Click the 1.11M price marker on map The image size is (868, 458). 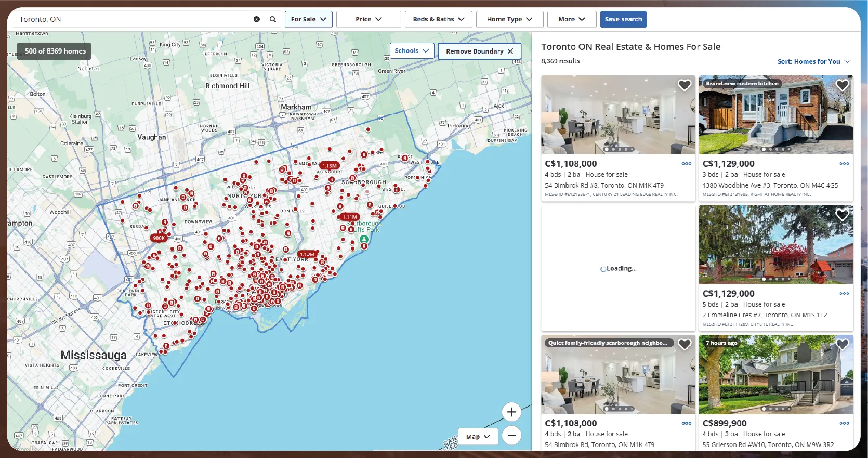pos(349,217)
